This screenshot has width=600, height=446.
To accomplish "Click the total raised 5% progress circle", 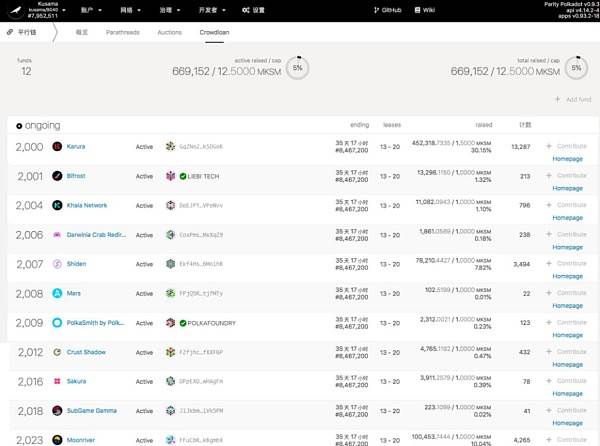I will 577,68.
